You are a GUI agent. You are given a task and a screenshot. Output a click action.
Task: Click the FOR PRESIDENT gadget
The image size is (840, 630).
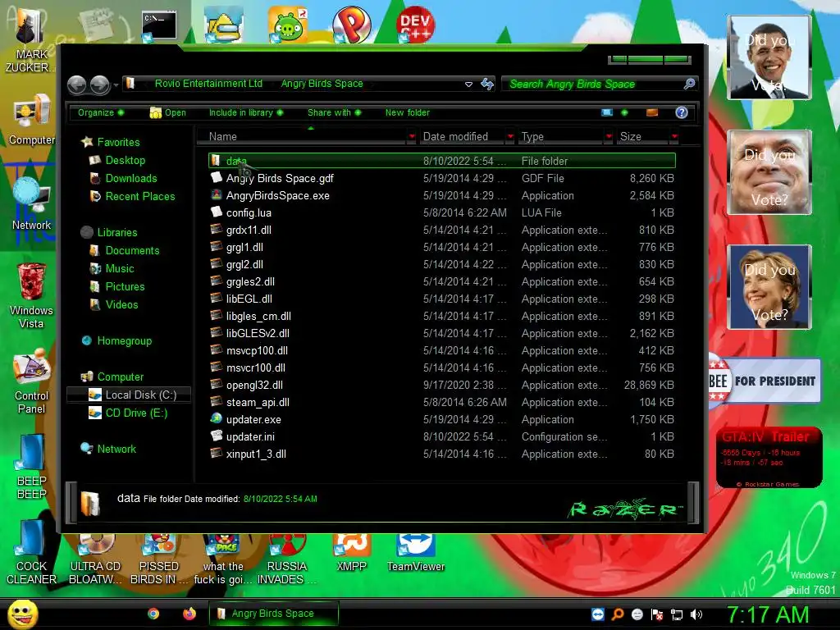coord(765,381)
